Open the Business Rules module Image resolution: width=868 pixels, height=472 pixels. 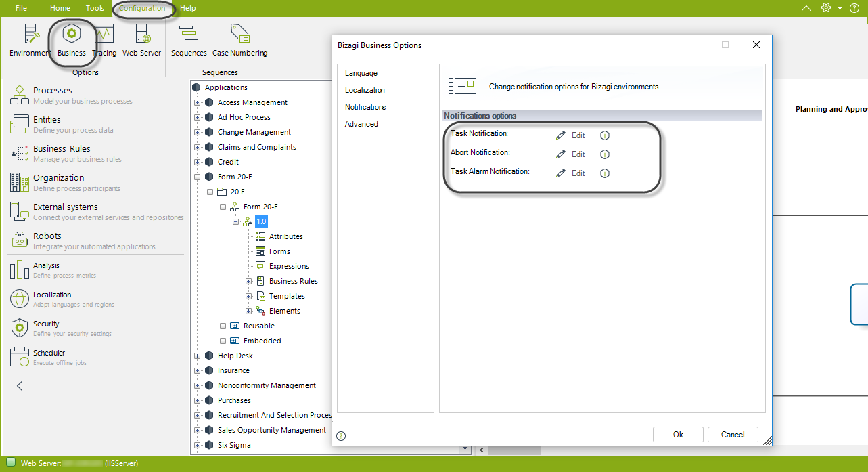pos(96,153)
